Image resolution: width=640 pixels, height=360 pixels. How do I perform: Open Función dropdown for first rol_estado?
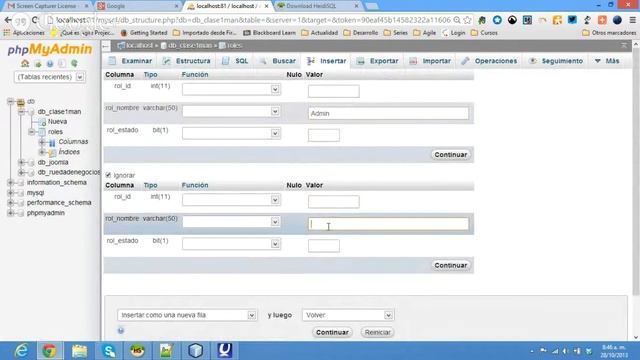(x=231, y=133)
